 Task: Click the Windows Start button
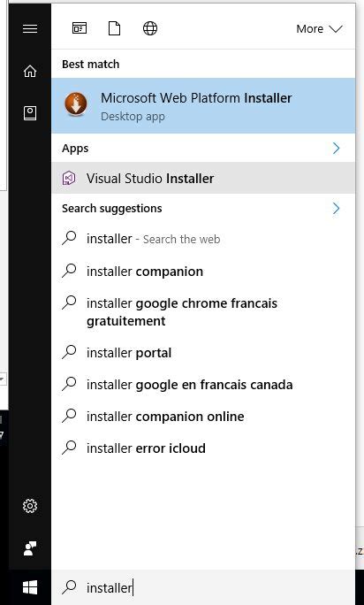tap(30, 587)
